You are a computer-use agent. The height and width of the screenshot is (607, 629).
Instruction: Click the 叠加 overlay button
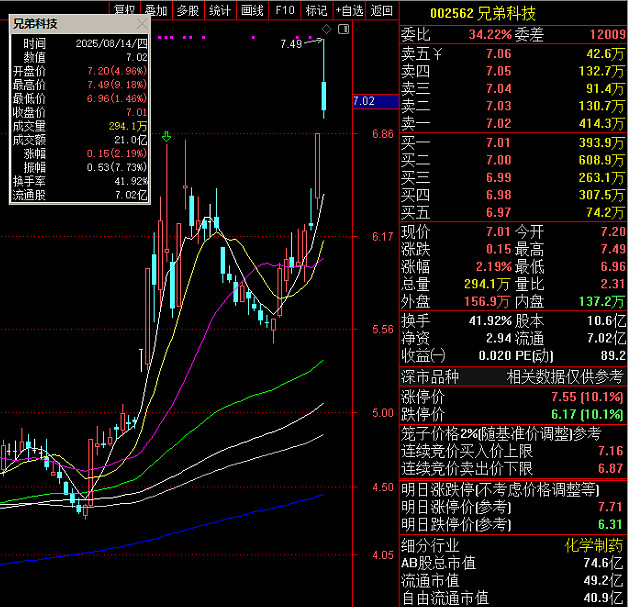tap(156, 10)
